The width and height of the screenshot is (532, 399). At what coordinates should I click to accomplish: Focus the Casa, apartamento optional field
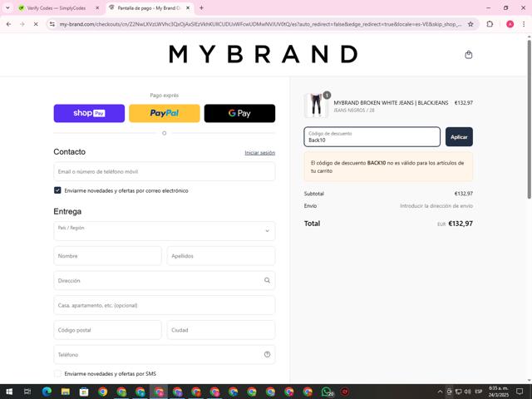tap(165, 305)
